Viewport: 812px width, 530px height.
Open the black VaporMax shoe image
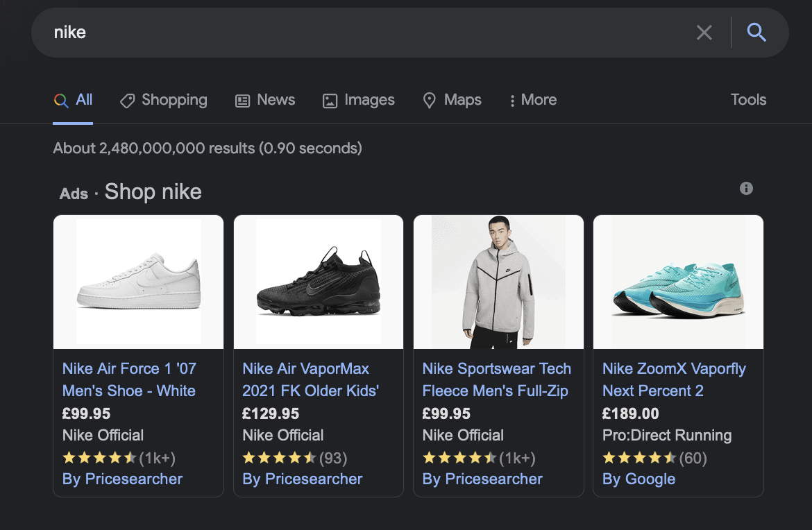319,282
